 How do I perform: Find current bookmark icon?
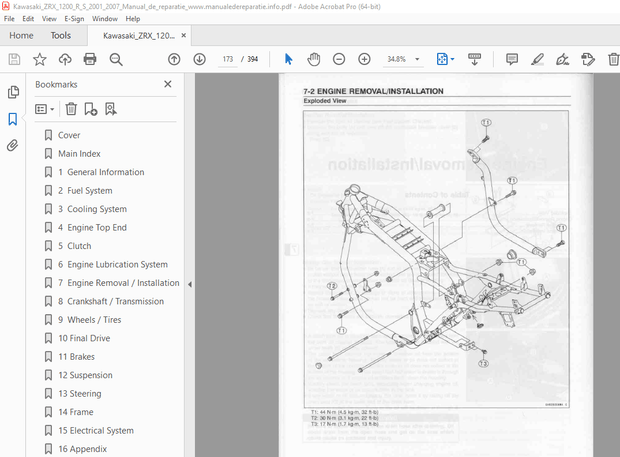tap(111, 109)
